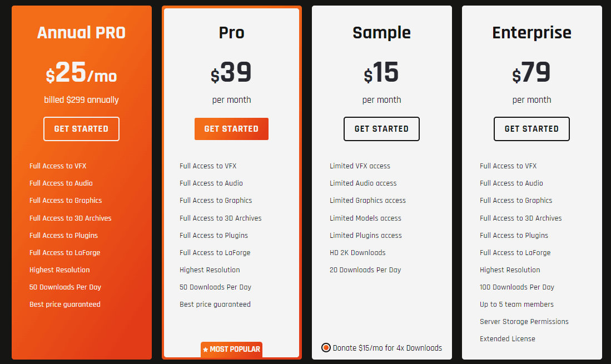Screen dimensions: 611x364
Task: Click the $79 Enterprise price
Action: tap(531, 73)
